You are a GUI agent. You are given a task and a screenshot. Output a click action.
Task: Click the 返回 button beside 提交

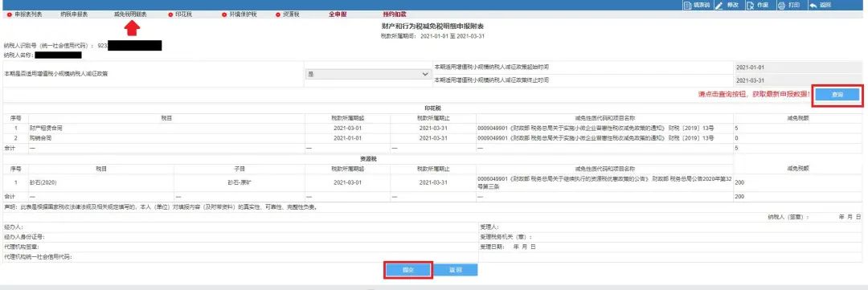(x=455, y=270)
